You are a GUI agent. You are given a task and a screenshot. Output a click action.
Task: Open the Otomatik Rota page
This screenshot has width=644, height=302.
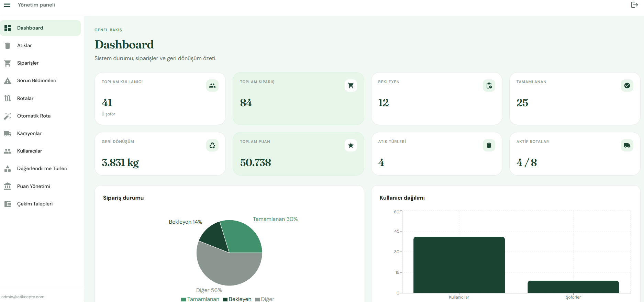click(41, 116)
